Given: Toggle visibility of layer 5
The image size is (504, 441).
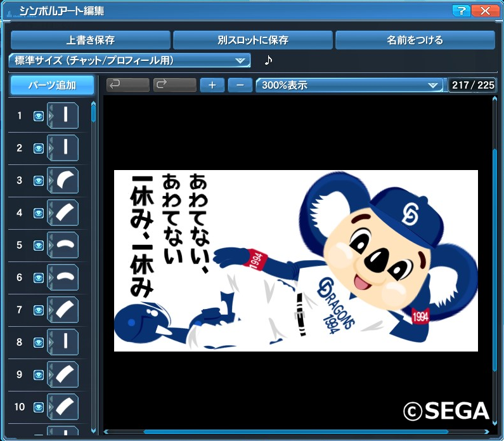Looking at the screenshot, I should tap(39, 246).
